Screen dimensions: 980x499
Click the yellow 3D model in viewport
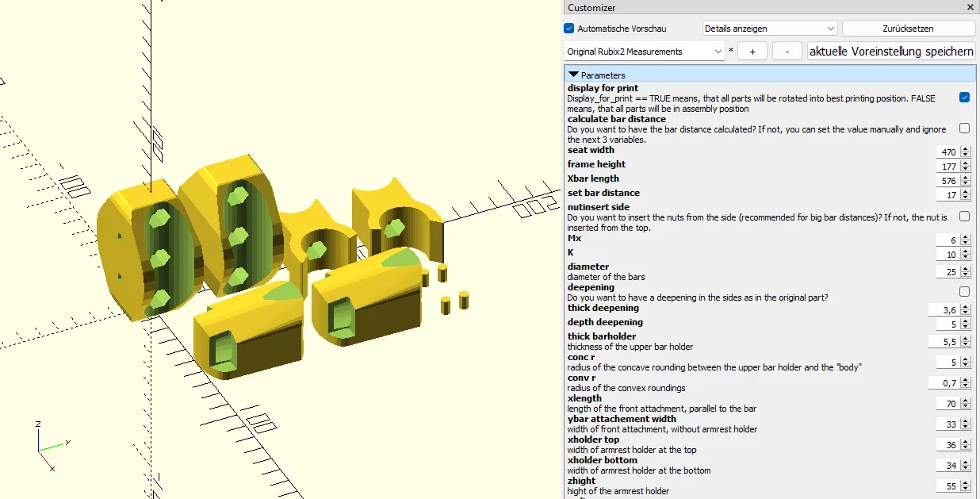pyautogui.click(x=238, y=230)
